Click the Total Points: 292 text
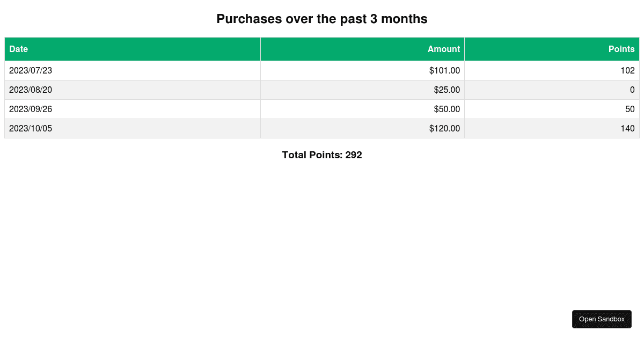Screen dimensions: 644x338 coord(322,155)
